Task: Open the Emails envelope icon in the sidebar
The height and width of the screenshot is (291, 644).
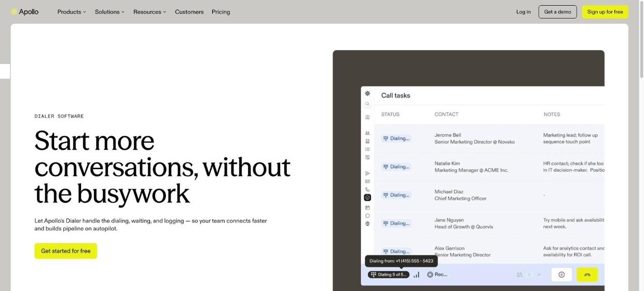Action: tap(368, 181)
